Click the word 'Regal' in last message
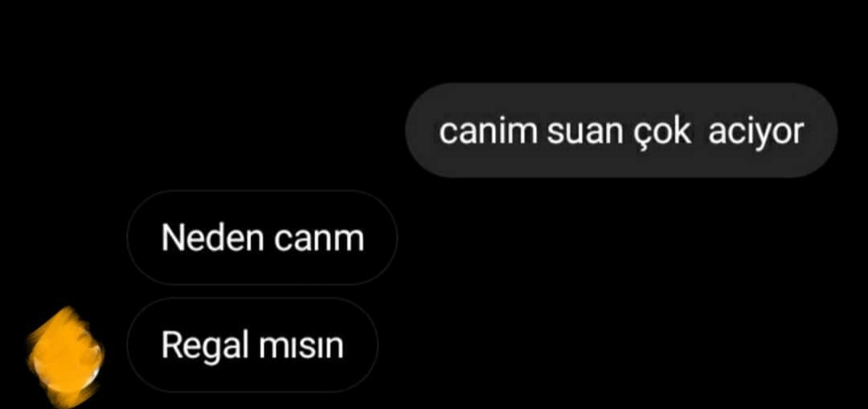868x409 pixels. click(x=204, y=347)
